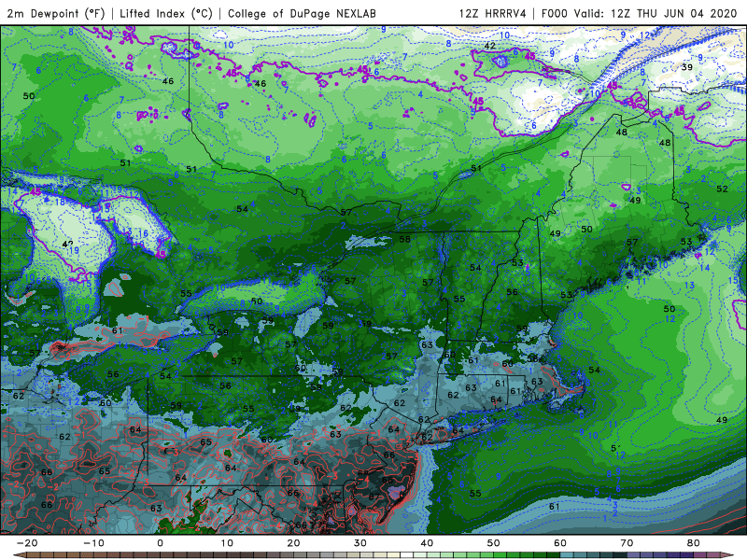Viewport: 747px width, 560px height.
Task: Click the '10' colorbar scale label
Action: point(227,543)
